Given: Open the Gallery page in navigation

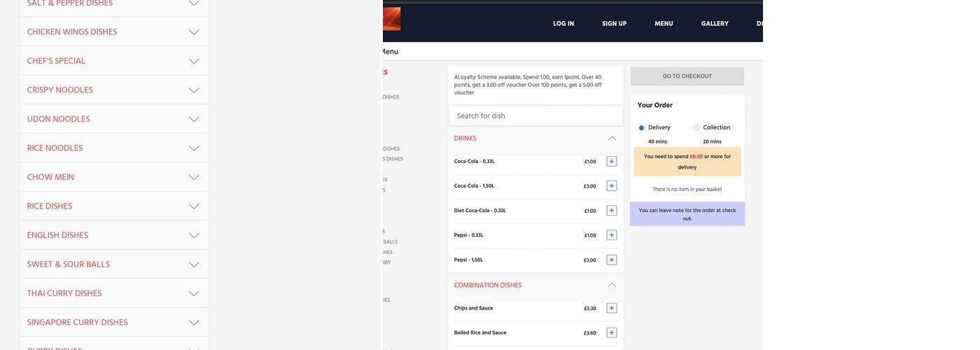Looking at the screenshot, I should [x=715, y=24].
